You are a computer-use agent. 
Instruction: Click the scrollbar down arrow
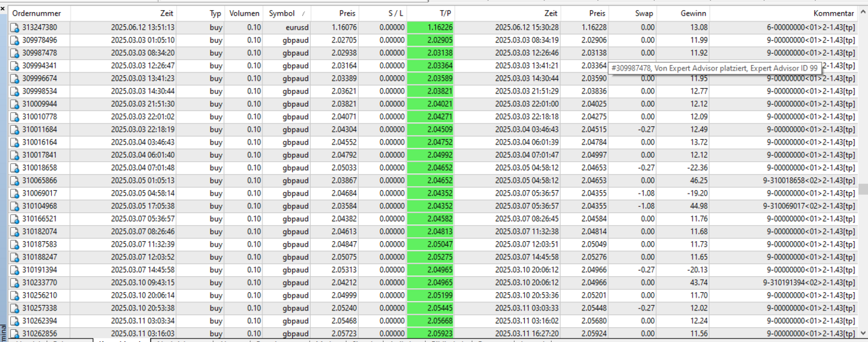863,333
